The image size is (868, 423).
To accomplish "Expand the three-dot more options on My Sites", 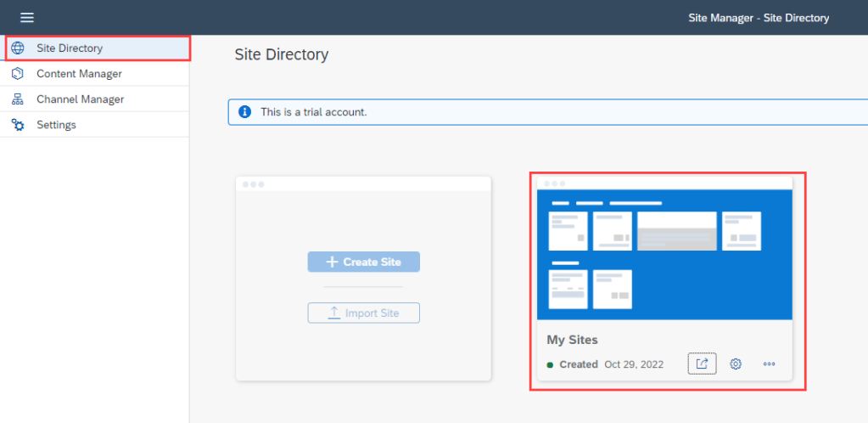I will [x=769, y=364].
